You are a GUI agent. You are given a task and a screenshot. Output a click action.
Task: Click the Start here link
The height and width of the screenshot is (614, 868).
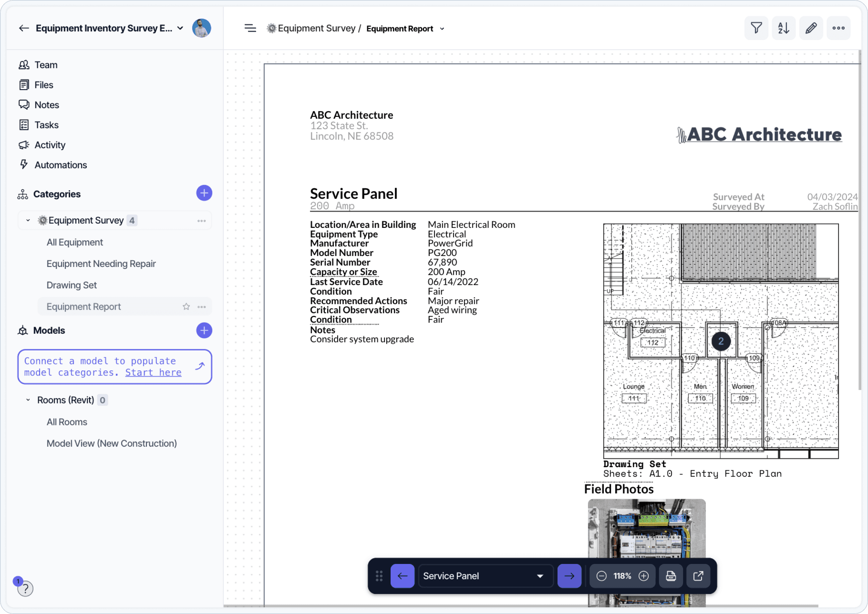pos(153,372)
